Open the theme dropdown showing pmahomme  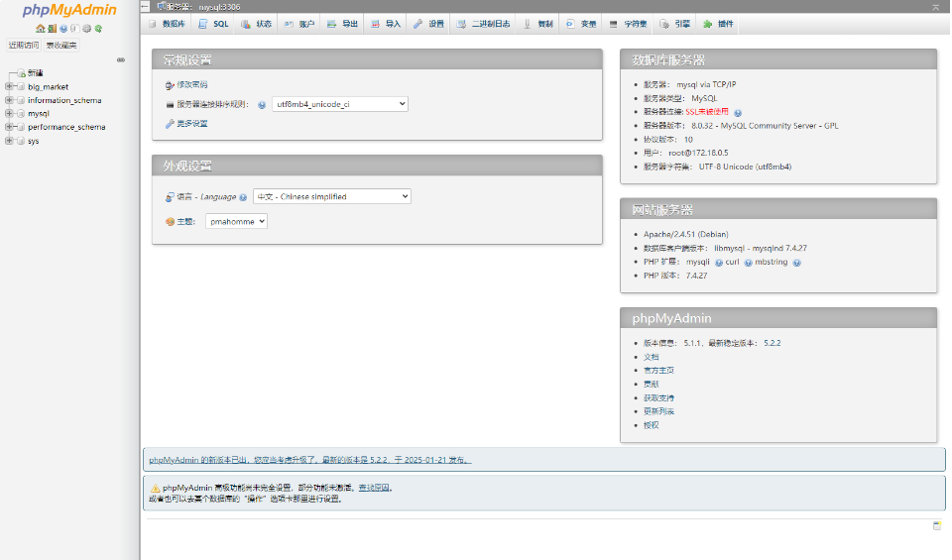(236, 221)
